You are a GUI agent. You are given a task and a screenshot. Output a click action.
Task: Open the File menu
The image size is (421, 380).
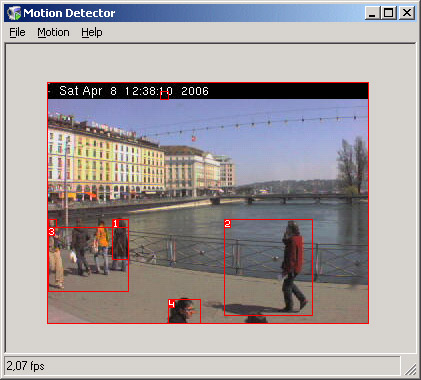[x=17, y=32]
